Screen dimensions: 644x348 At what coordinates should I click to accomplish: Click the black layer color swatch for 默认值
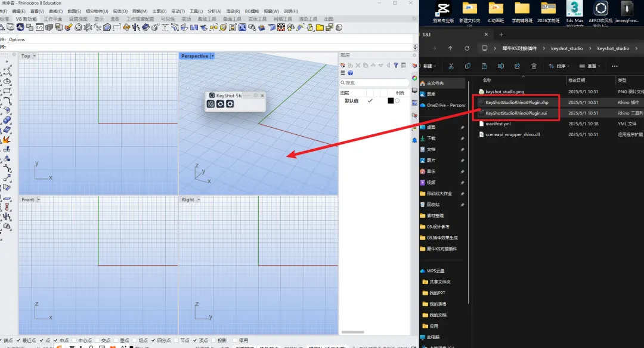(391, 101)
